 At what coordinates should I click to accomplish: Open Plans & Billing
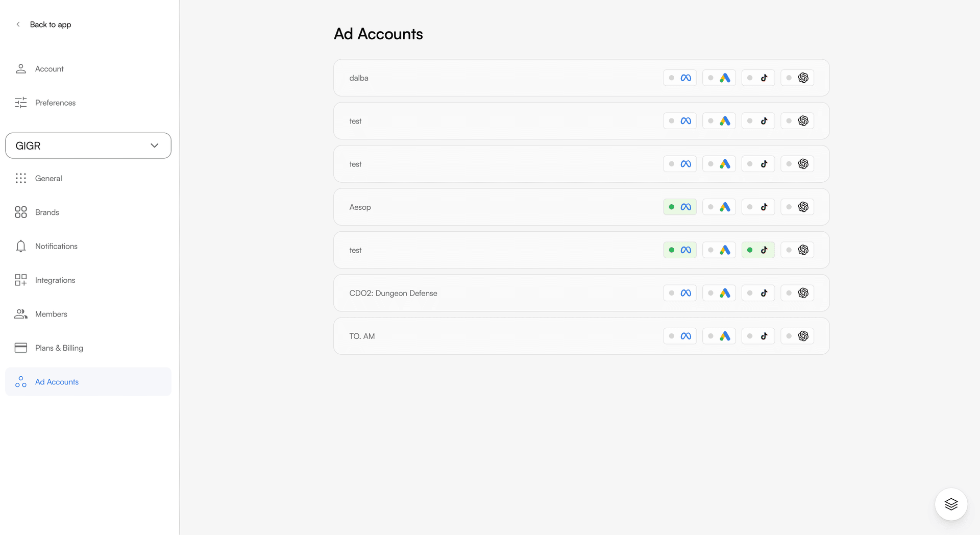coord(88,348)
